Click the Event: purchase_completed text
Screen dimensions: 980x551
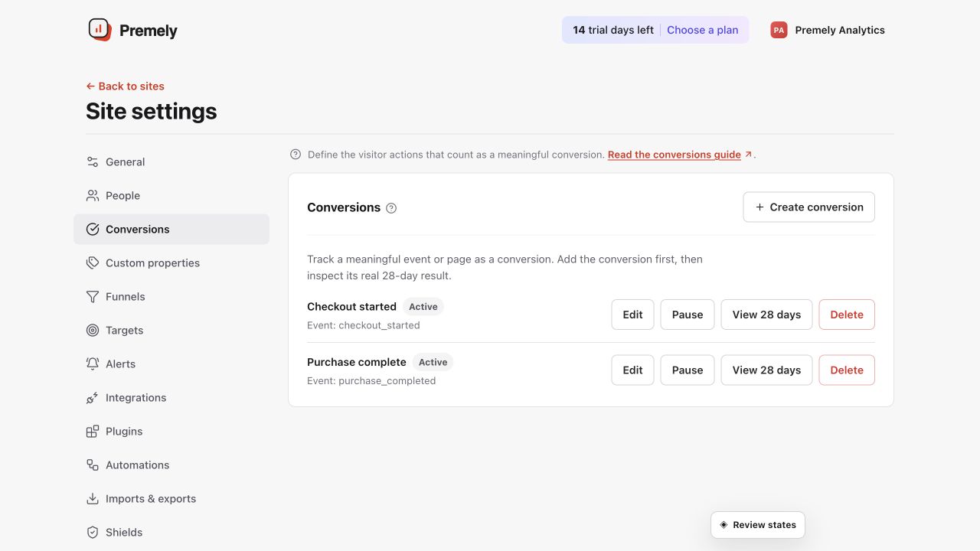(x=371, y=381)
